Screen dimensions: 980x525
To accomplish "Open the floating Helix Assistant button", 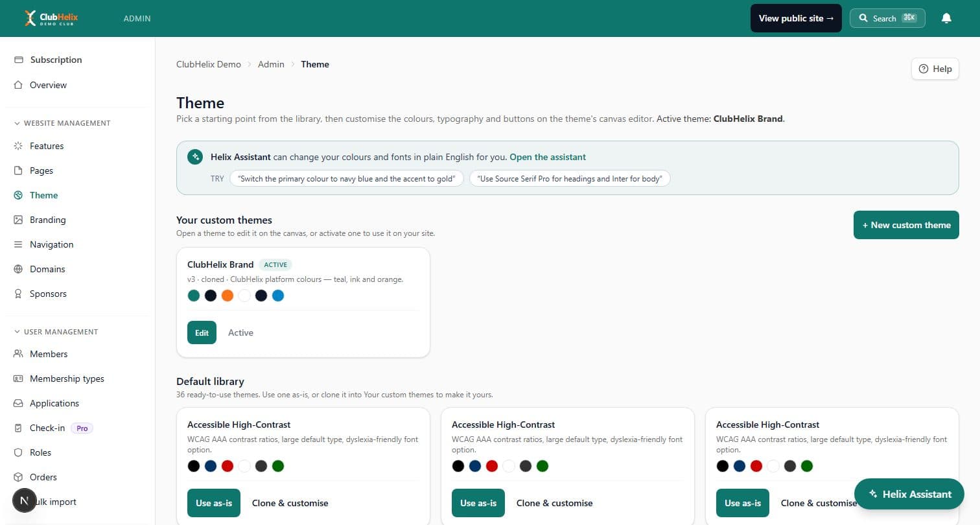I will coord(911,494).
